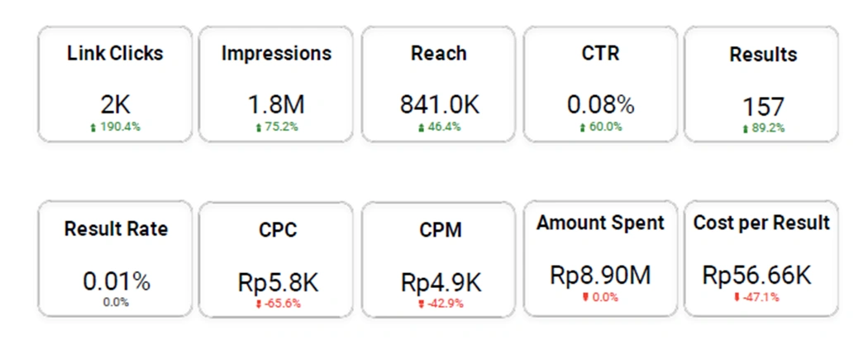Click the Rp56.66K Cost per Result value
The width and height of the screenshot is (868, 360).
(756, 276)
